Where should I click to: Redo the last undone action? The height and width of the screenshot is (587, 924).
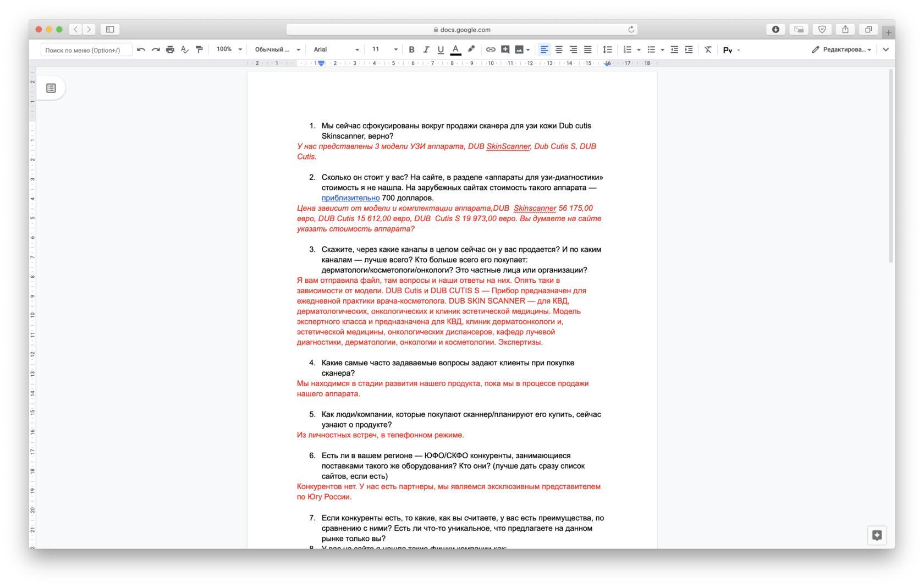click(x=156, y=50)
